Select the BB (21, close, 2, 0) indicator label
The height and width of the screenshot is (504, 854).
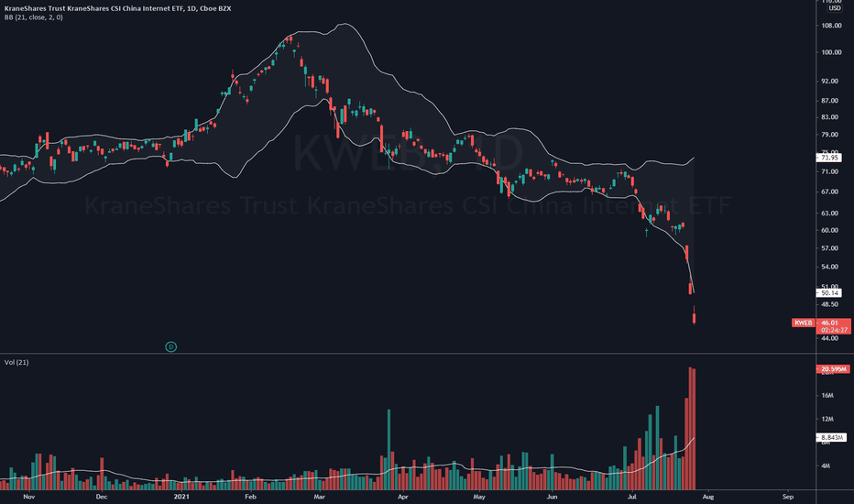point(33,17)
